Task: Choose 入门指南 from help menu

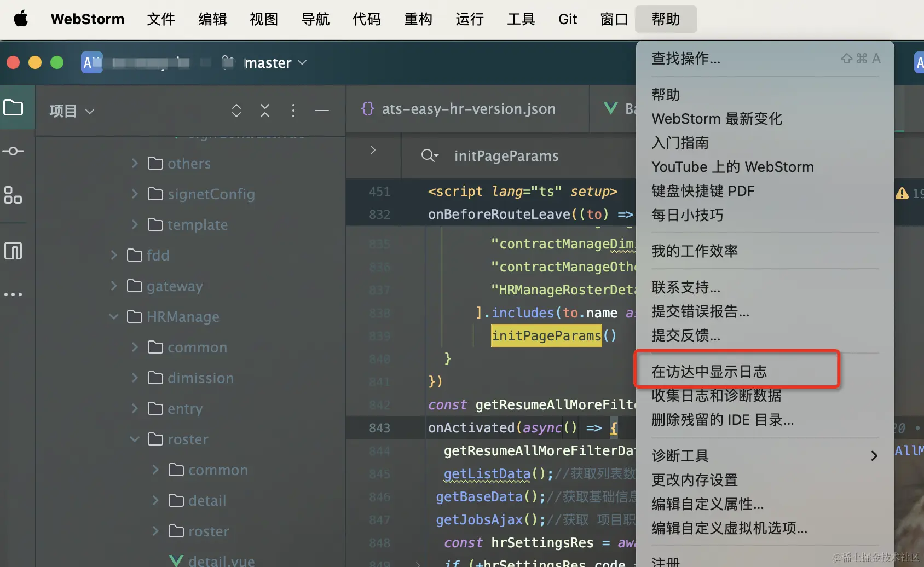Action: click(765, 143)
